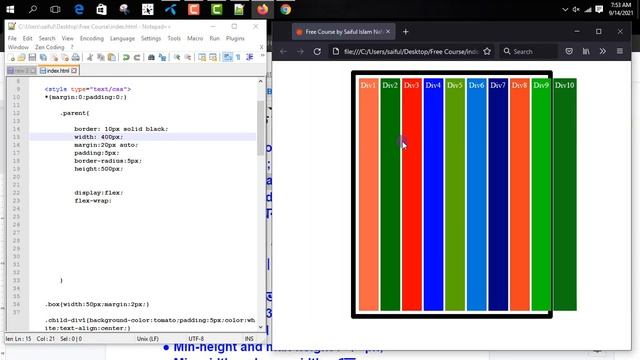Click the New file icon in Notepad++ toolbar
Viewport: 640px width, 360px height.
coord(12,58)
